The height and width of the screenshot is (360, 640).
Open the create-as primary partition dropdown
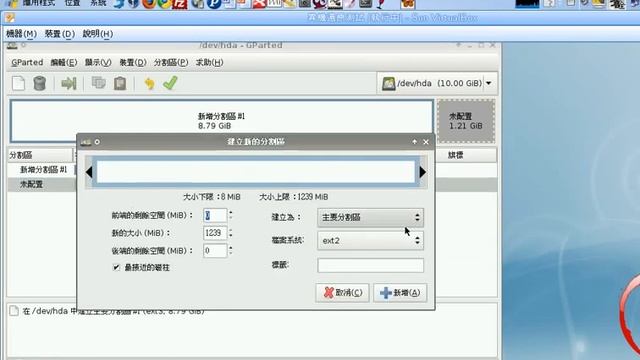pos(370,217)
